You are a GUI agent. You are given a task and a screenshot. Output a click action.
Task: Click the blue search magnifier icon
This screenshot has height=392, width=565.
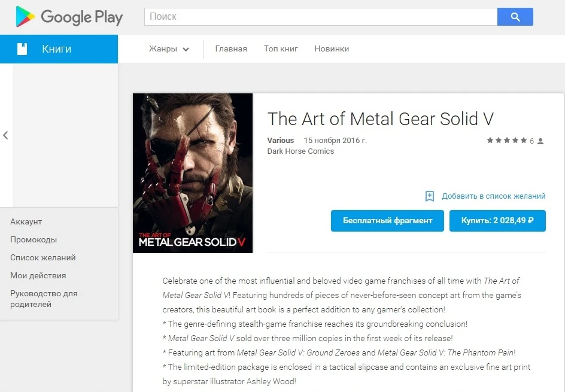click(515, 17)
